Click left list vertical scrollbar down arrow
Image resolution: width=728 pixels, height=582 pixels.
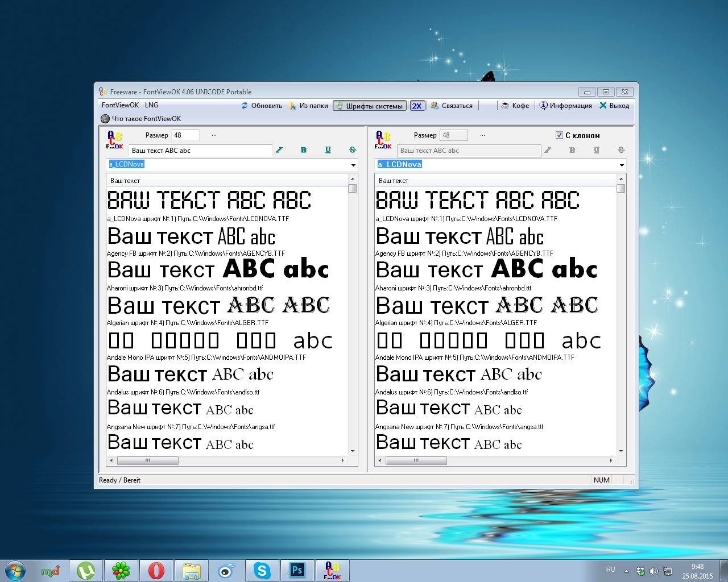353,451
